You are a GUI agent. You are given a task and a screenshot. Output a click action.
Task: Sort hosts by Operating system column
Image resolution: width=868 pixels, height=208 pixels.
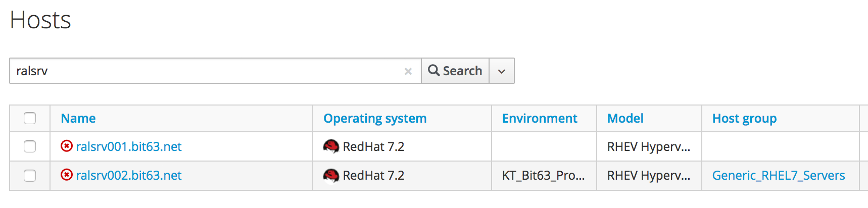click(x=375, y=118)
